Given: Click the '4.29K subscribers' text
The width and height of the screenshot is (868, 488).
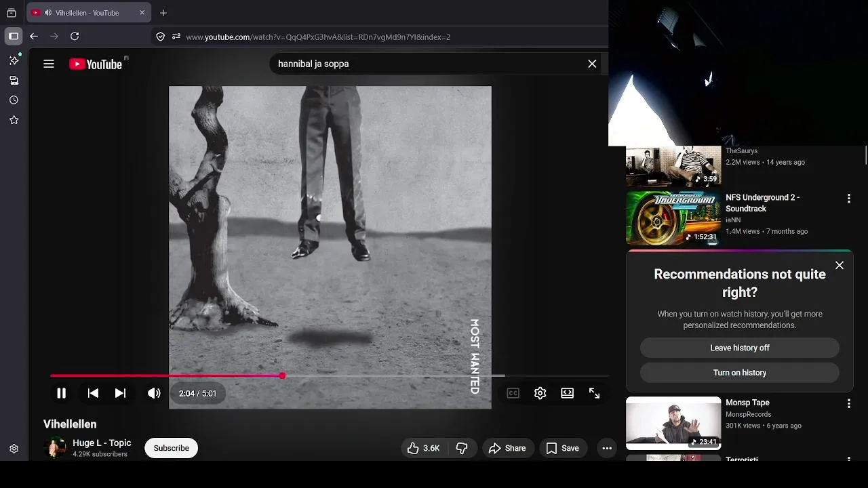Looking at the screenshot, I should tap(100, 454).
